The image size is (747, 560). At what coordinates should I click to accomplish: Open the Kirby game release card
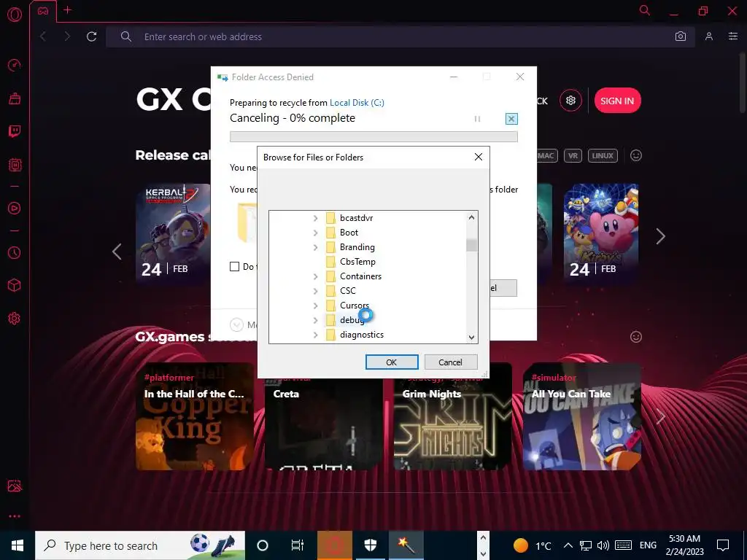tap(601, 234)
